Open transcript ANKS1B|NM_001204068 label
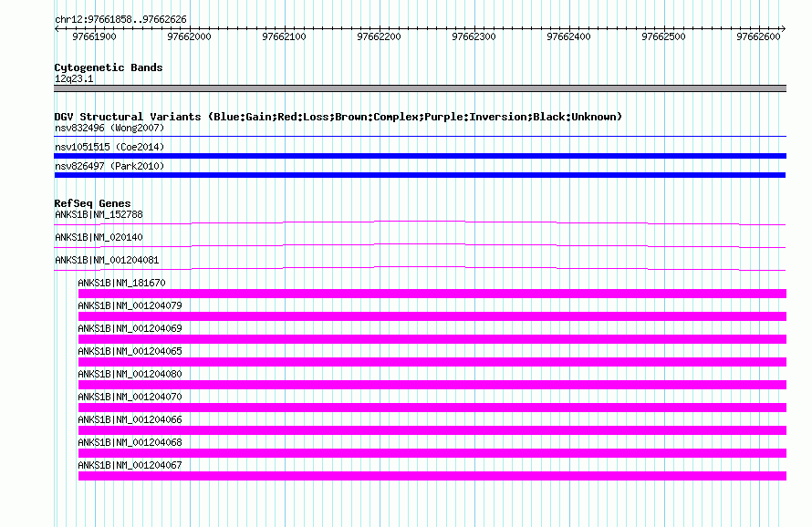The height and width of the screenshot is (527, 812). [130, 442]
